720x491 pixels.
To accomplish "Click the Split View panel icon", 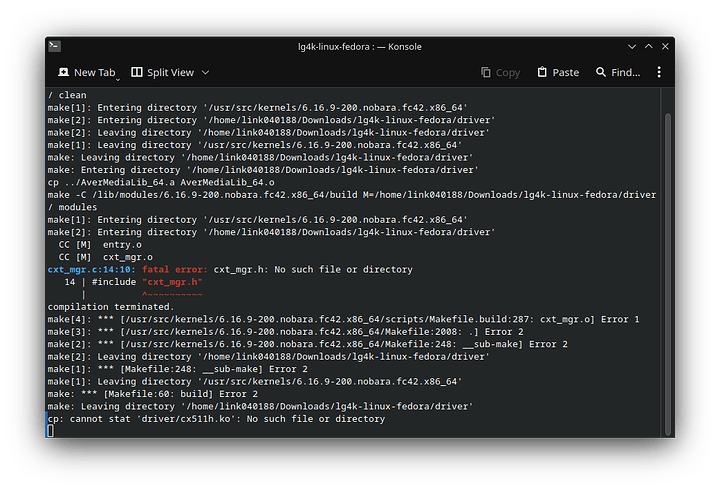I will point(136,72).
